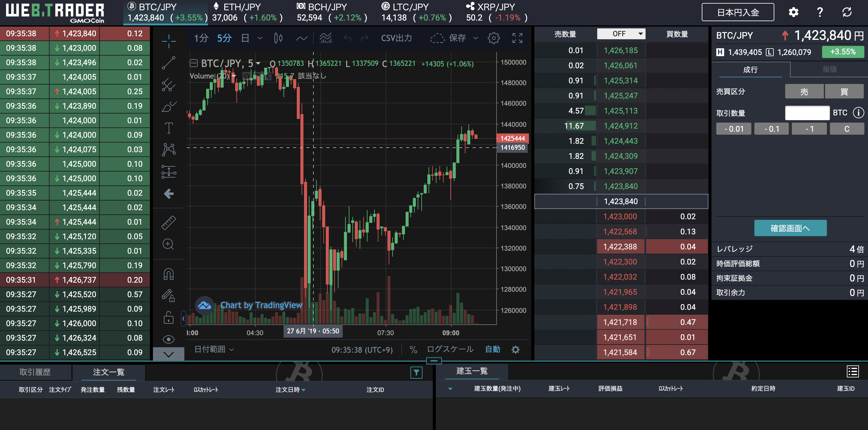The image size is (868, 430).
Task: Select the ETH/JPY ticker tab
Action: coord(247,12)
